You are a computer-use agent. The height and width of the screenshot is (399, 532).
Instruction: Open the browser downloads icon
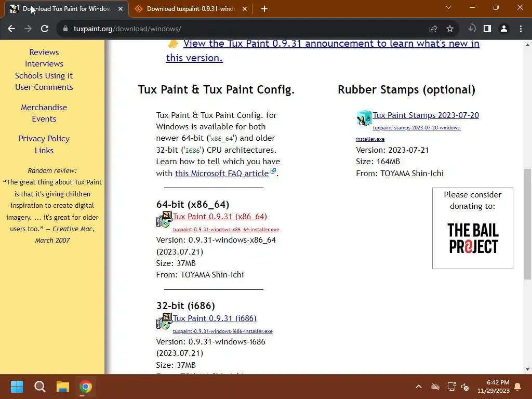pyautogui.click(x=472, y=29)
